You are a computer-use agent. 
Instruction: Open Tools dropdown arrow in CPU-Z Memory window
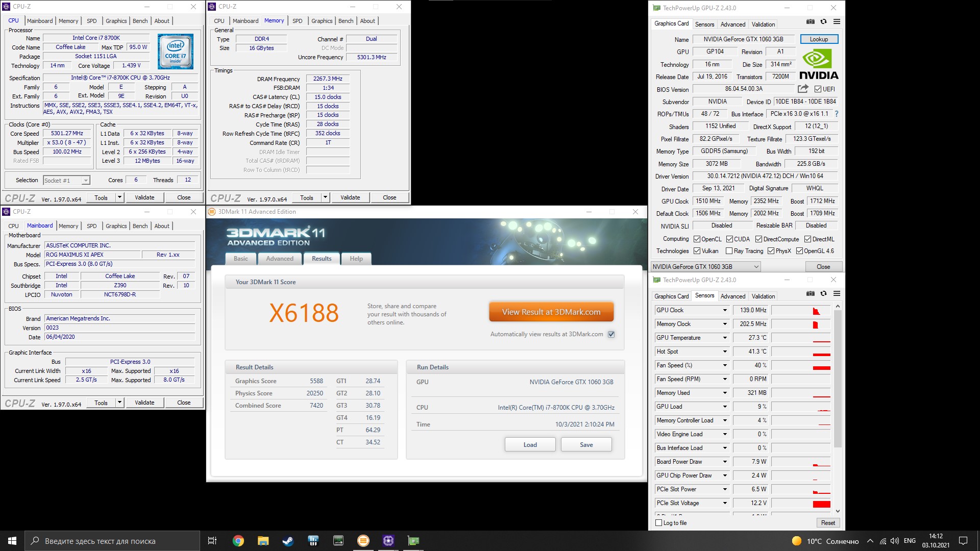pos(325,197)
